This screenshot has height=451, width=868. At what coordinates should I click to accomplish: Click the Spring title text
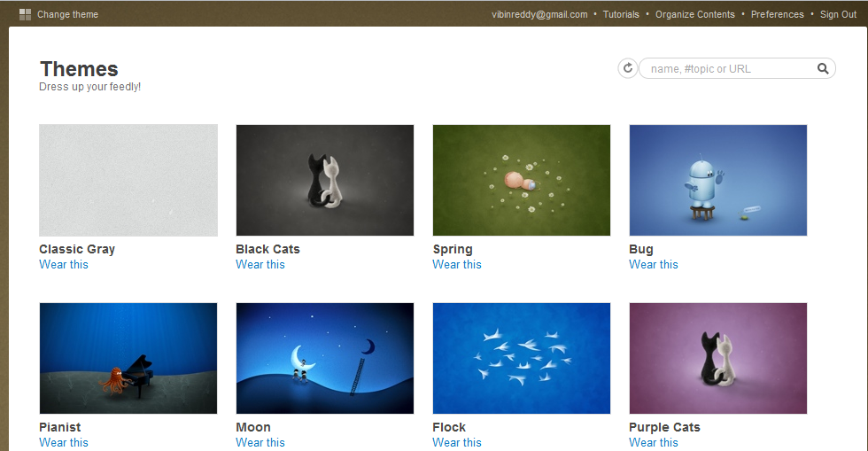(x=453, y=249)
